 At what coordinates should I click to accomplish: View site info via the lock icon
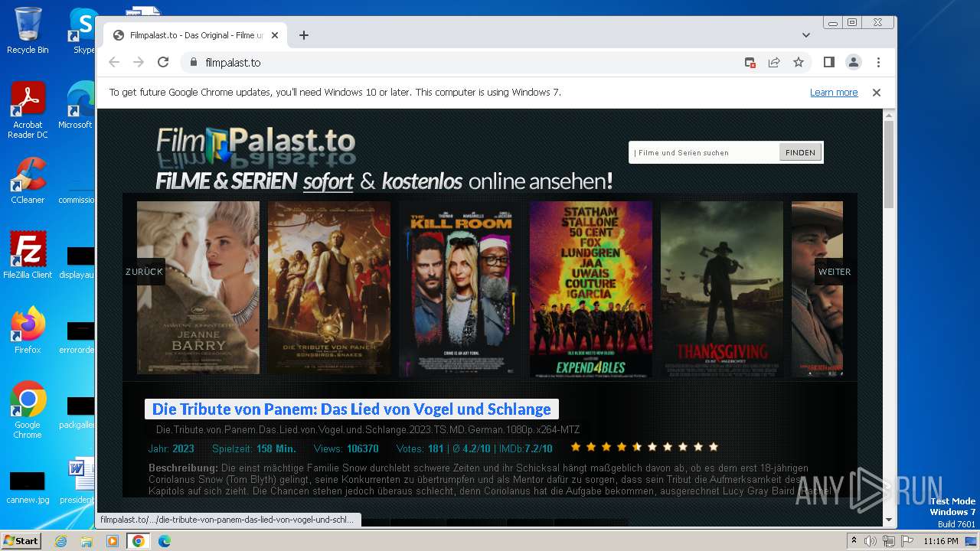(x=194, y=62)
